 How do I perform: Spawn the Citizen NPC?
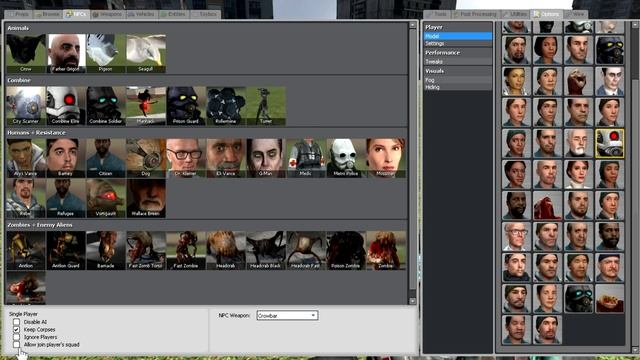point(106,158)
